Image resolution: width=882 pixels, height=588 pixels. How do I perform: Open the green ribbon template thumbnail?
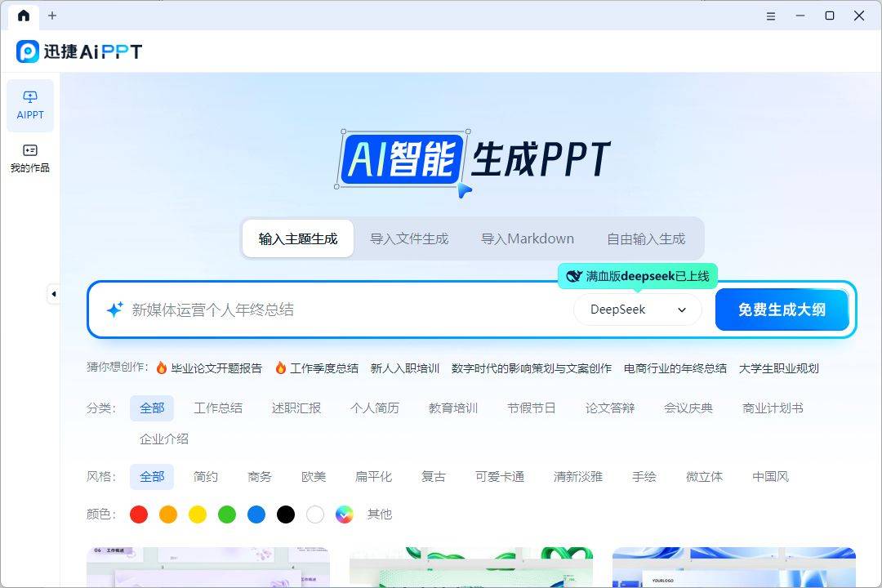pyautogui.click(x=471, y=568)
